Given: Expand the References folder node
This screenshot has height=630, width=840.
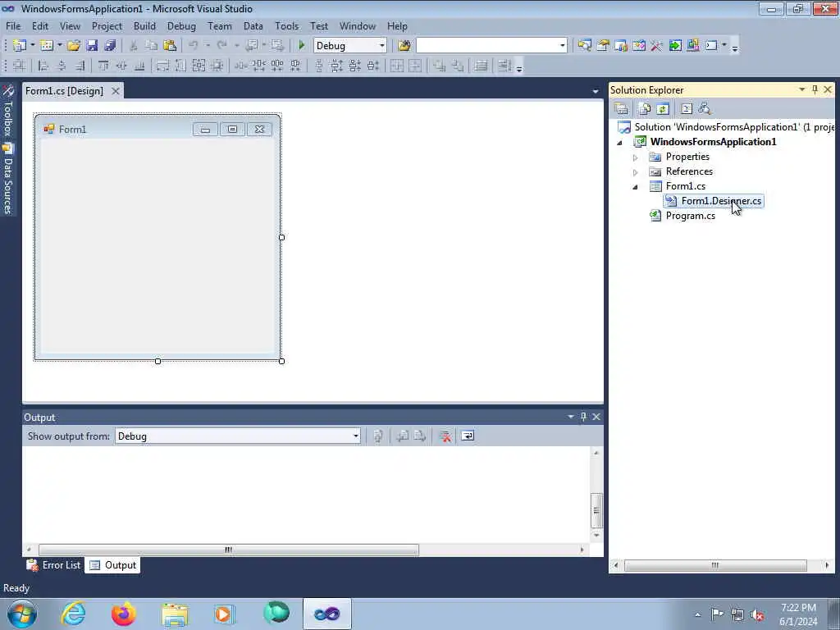Looking at the screenshot, I should click(x=636, y=172).
